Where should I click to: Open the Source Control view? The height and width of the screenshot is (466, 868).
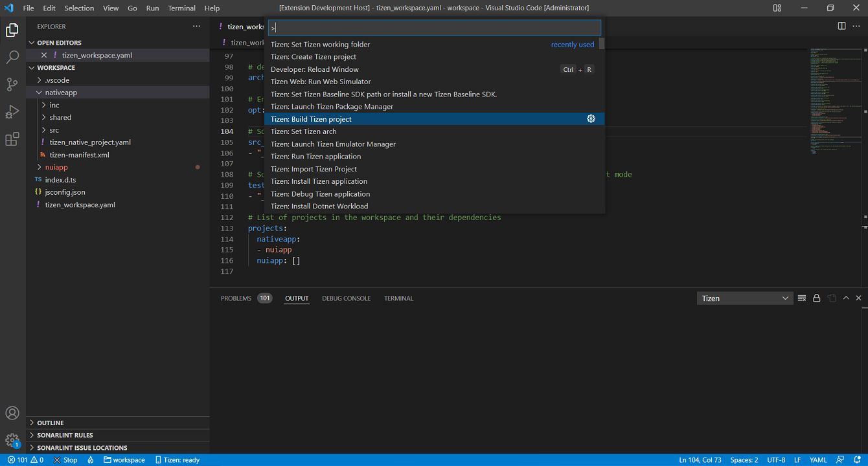pos(12,85)
